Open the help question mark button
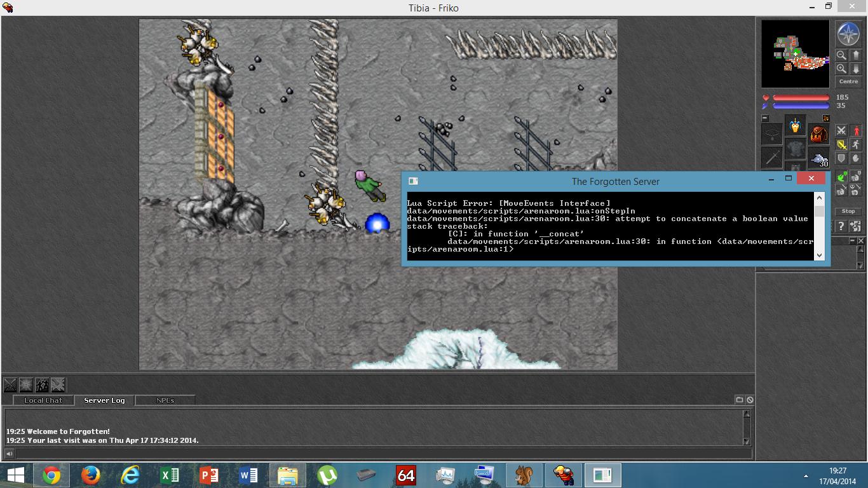The width and height of the screenshot is (868, 488). (841, 226)
